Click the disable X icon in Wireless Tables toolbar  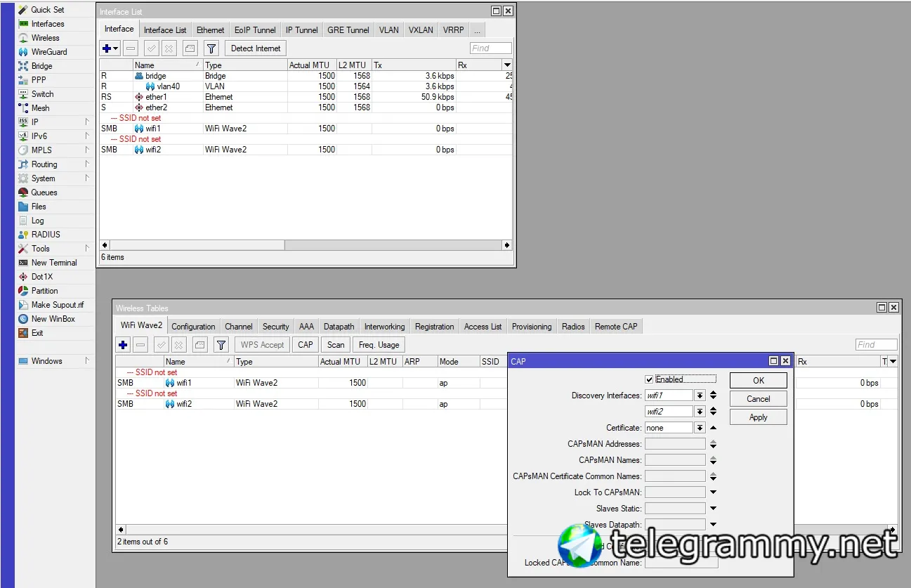click(179, 345)
